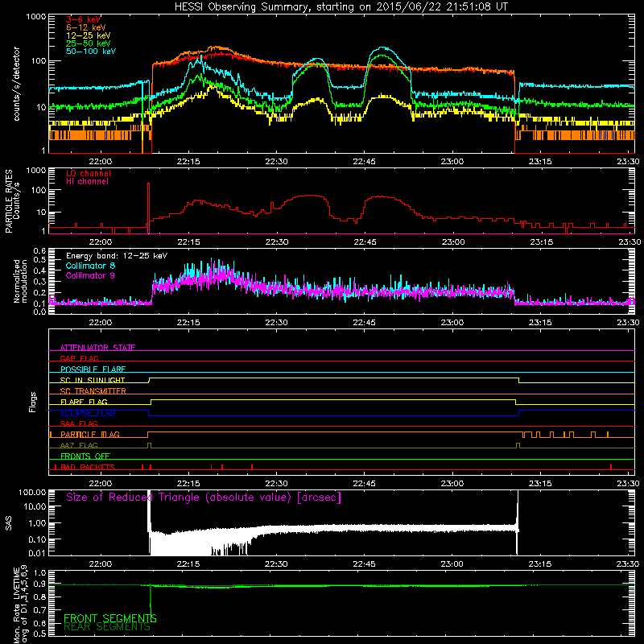Click the '0.9' livetime axis value

click(39, 584)
